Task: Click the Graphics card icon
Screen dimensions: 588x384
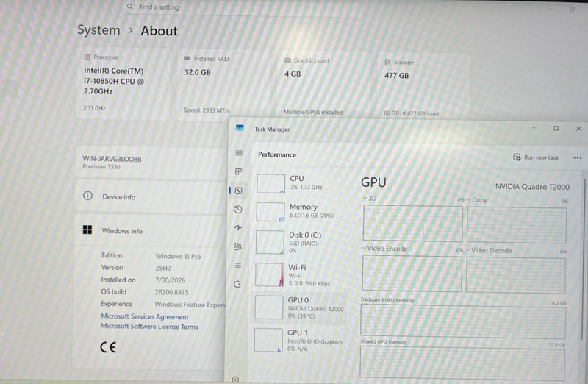Action: pos(287,60)
